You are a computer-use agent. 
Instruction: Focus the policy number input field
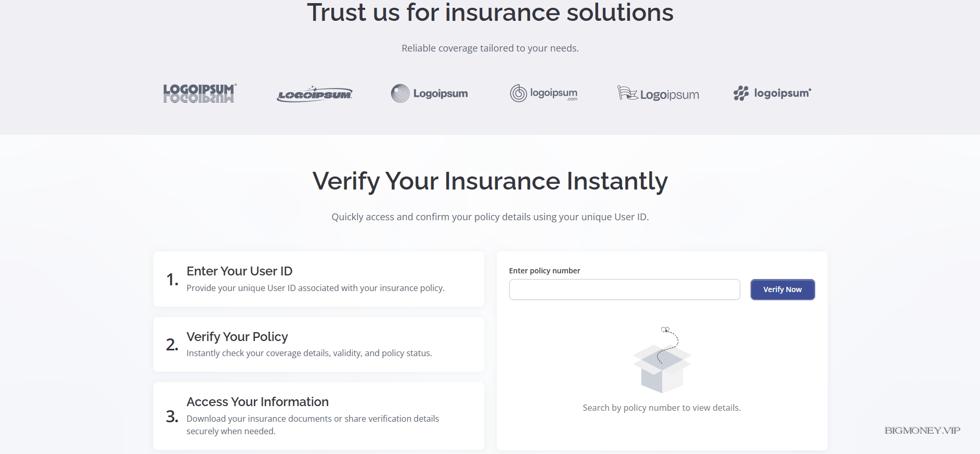point(624,289)
